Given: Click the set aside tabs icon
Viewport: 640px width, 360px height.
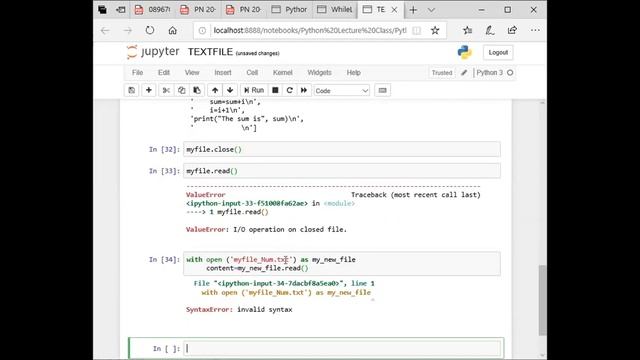Looking at the screenshot, I should tap(120, 10).
